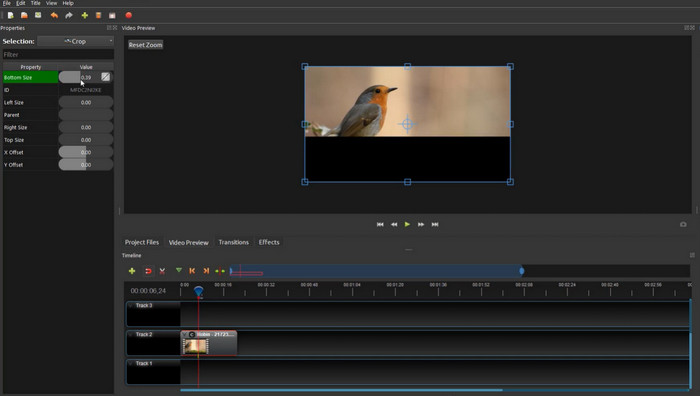Click the Value column header

86,67
